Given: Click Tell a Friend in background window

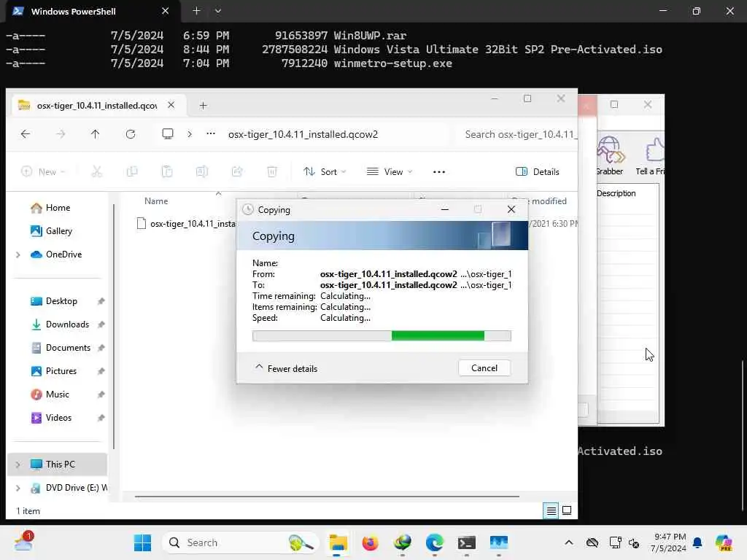Looking at the screenshot, I should point(651,156).
